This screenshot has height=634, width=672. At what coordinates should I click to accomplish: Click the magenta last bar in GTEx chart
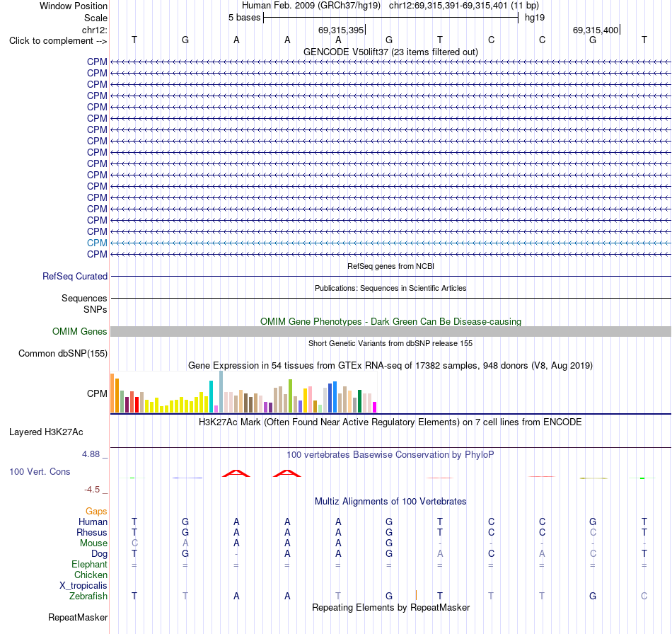375,408
